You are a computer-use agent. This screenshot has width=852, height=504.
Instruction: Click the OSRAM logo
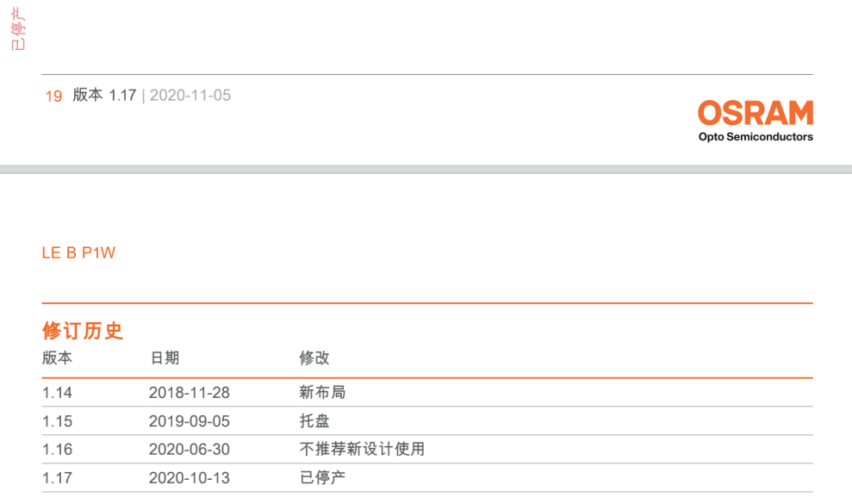click(756, 113)
